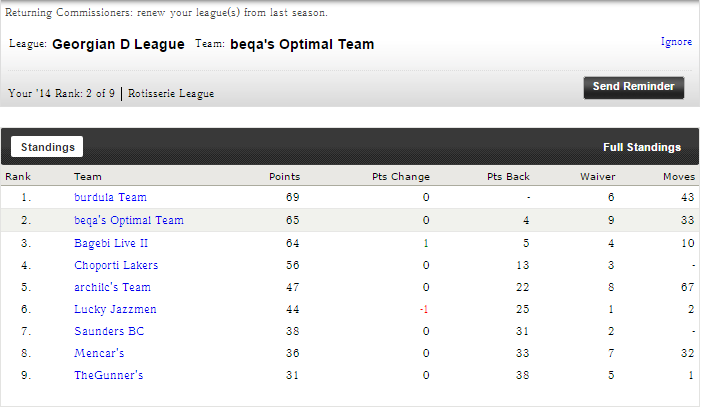Click the Ignore link
Image resolution: width=701 pixels, height=408 pixels.
[x=676, y=42]
